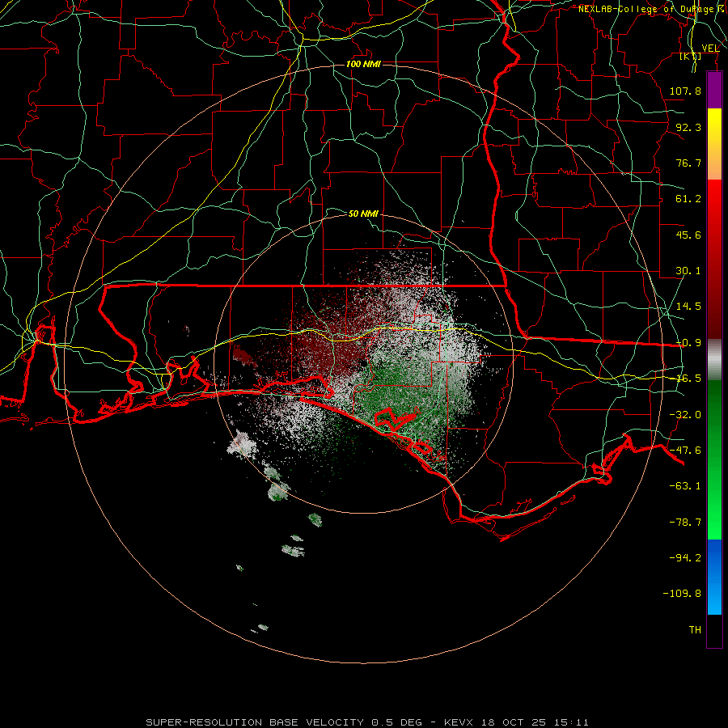Pick the purple band on velocity scale

click(714, 90)
